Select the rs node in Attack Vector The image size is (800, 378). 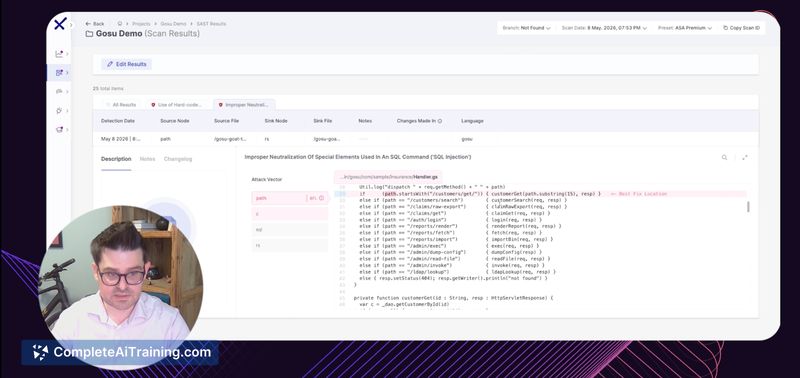pos(289,245)
